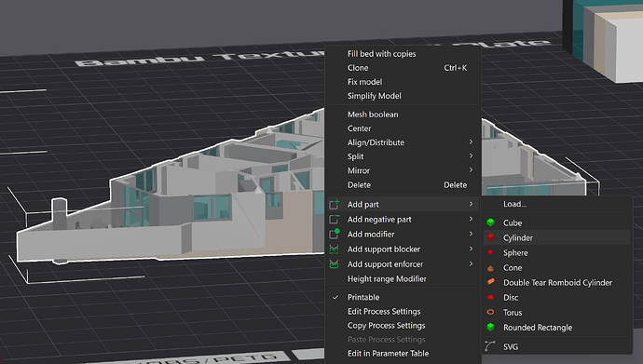
Task: Expand the Align/Distribute submenu arrow
Action: (x=471, y=142)
